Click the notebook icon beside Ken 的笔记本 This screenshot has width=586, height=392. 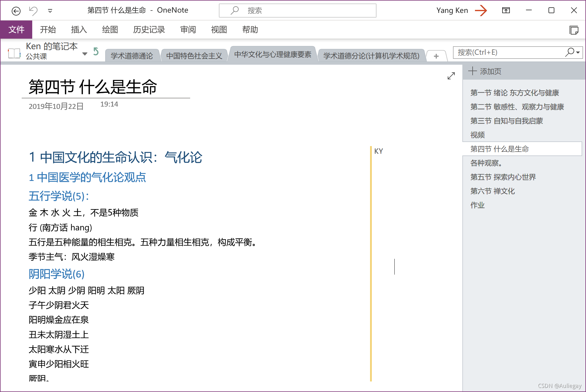14,53
